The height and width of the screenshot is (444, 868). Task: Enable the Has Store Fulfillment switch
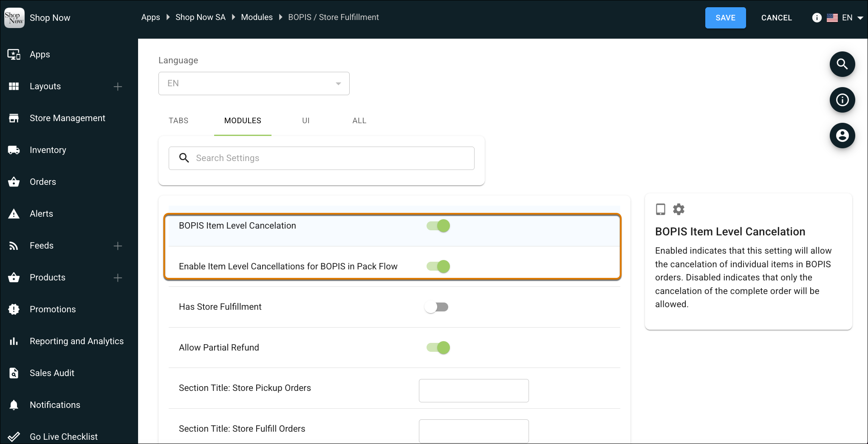click(x=437, y=307)
